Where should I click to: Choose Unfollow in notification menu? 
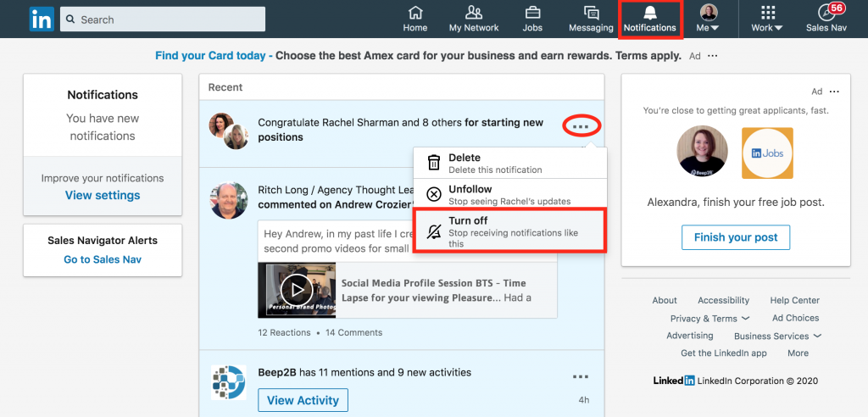coord(510,194)
